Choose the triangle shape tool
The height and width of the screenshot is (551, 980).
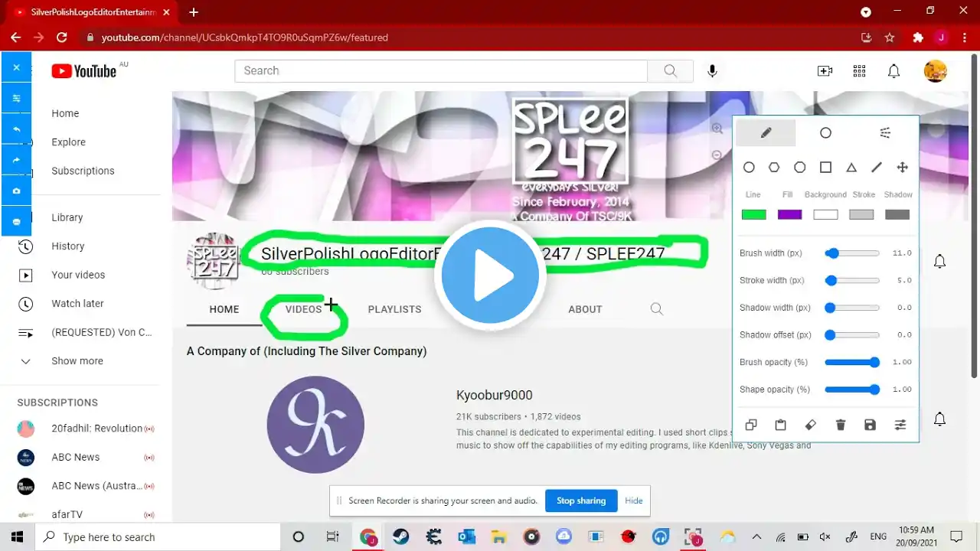point(851,167)
